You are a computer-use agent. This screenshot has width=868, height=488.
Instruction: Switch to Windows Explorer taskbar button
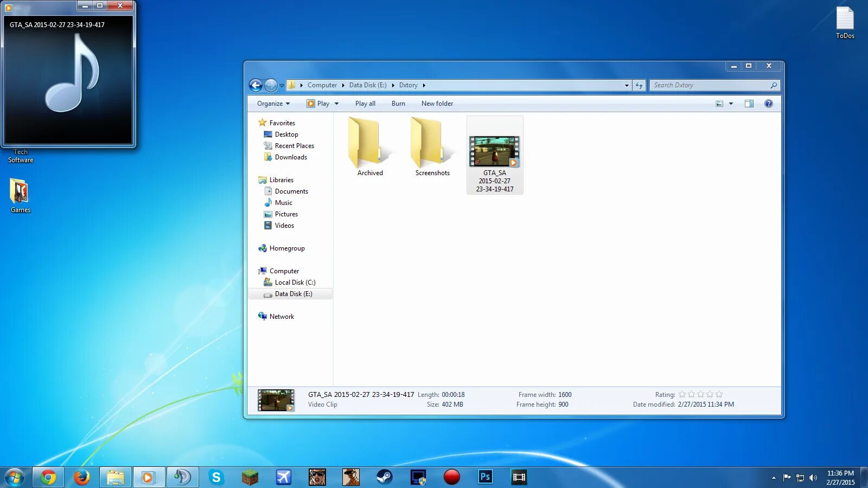pyautogui.click(x=116, y=477)
